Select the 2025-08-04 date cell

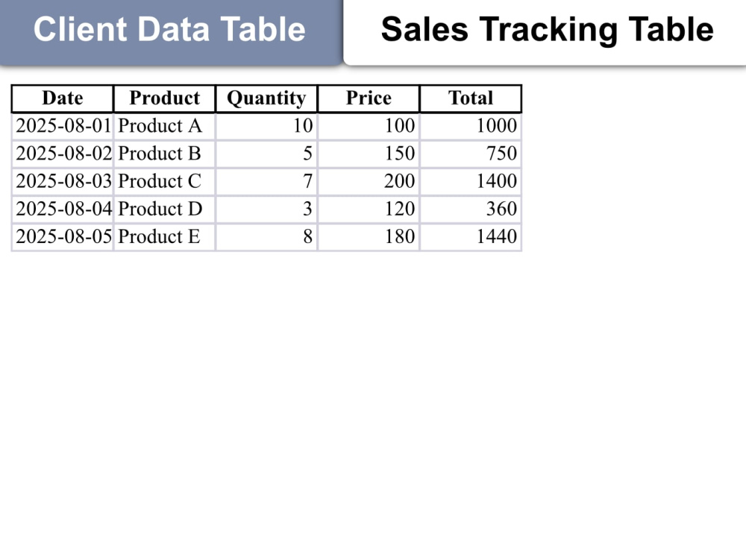[63, 209]
